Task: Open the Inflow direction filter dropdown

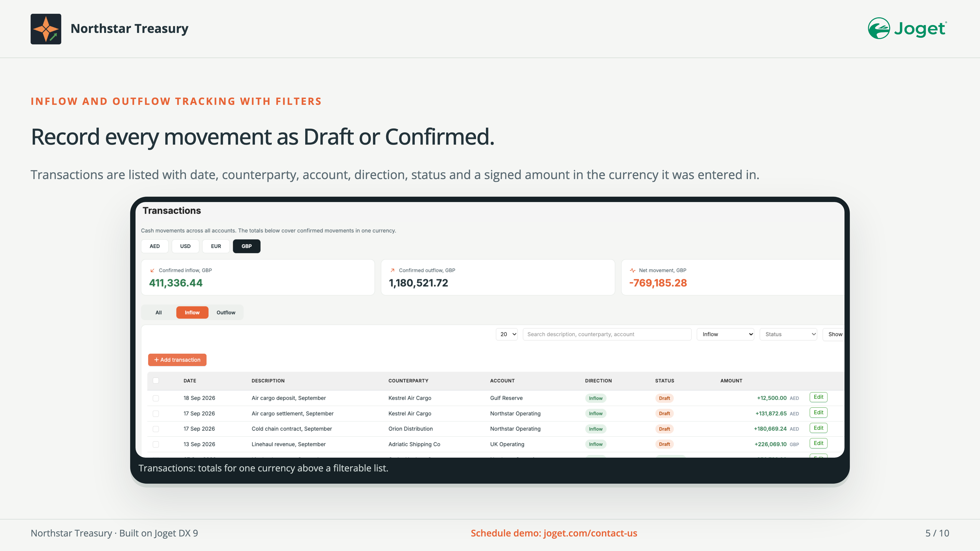Action: pyautogui.click(x=725, y=334)
